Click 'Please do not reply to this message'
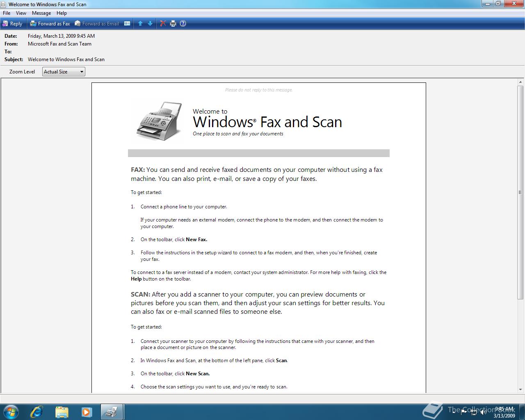Image resolution: width=525 pixels, height=420 pixels. coord(259,90)
